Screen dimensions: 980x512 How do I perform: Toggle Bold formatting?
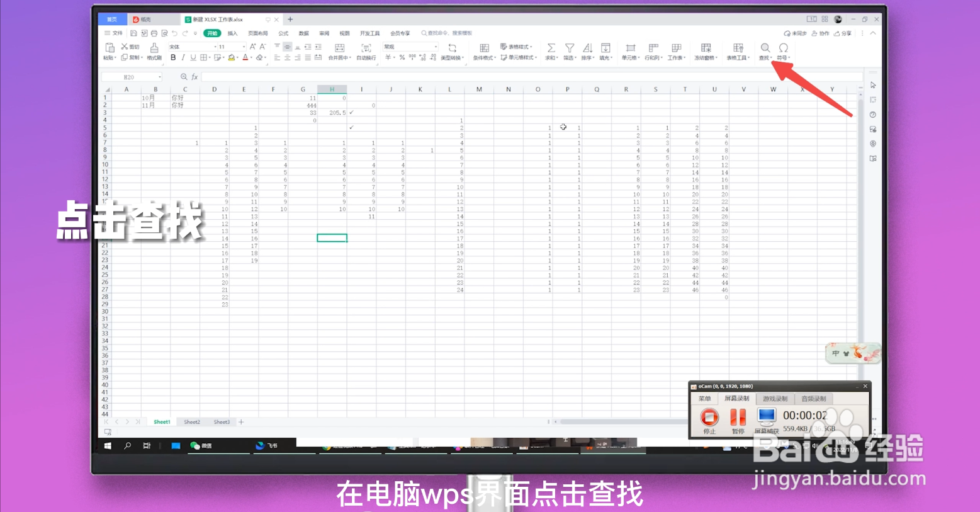pyautogui.click(x=173, y=57)
